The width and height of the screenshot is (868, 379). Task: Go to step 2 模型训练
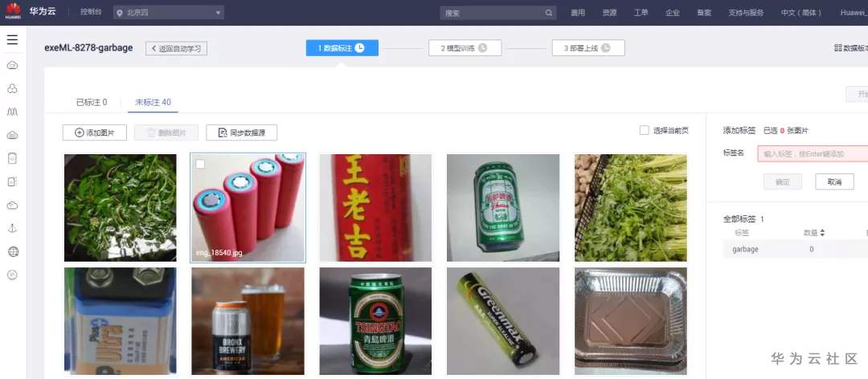click(465, 48)
